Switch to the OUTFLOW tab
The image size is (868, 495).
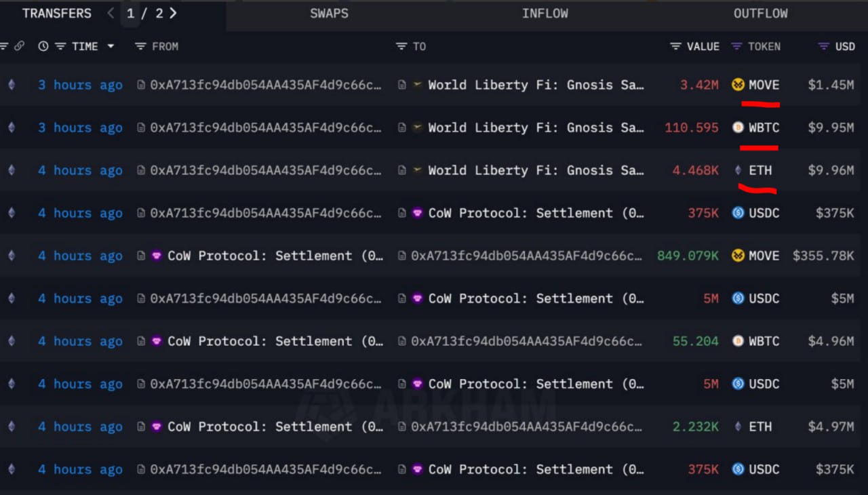[x=760, y=14]
